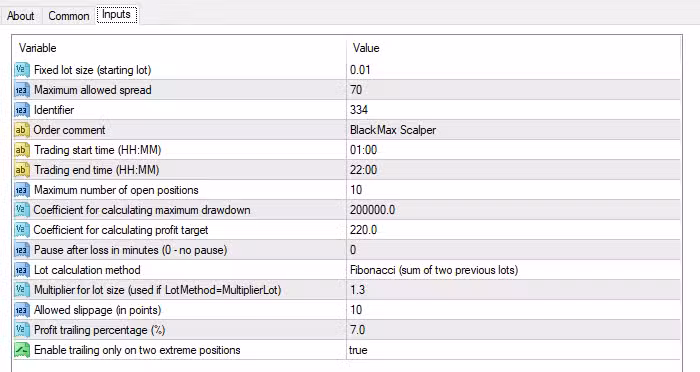Click the Trading start time string icon
Viewport: 700px width, 372px height.
click(22, 150)
